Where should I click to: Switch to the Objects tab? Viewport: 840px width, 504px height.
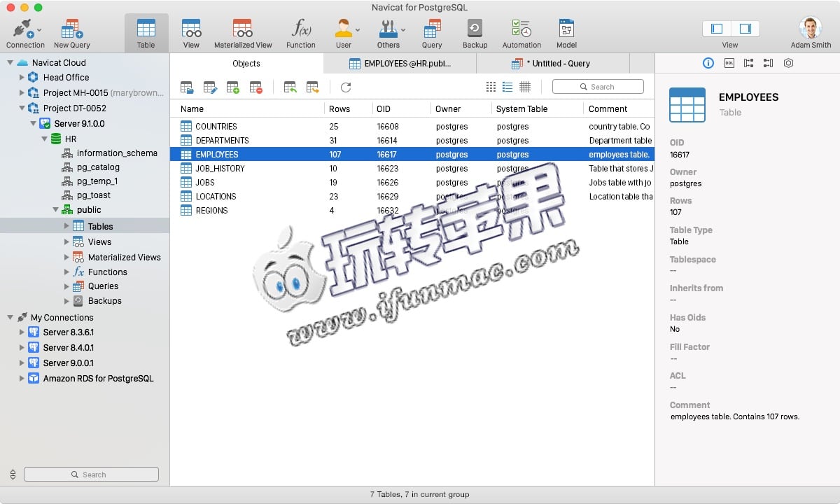(x=246, y=63)
